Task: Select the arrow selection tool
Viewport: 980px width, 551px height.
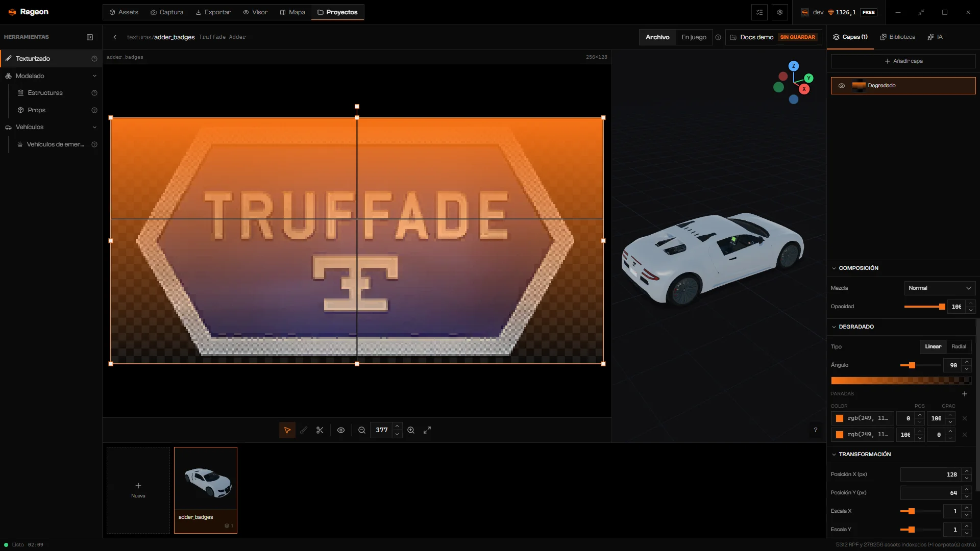Action: 287,430
